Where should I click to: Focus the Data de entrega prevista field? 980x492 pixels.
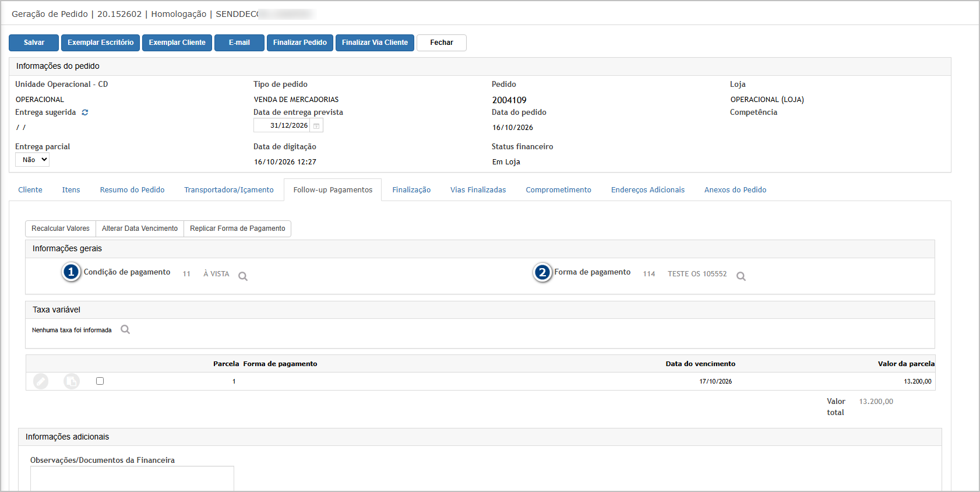(281, 126)
